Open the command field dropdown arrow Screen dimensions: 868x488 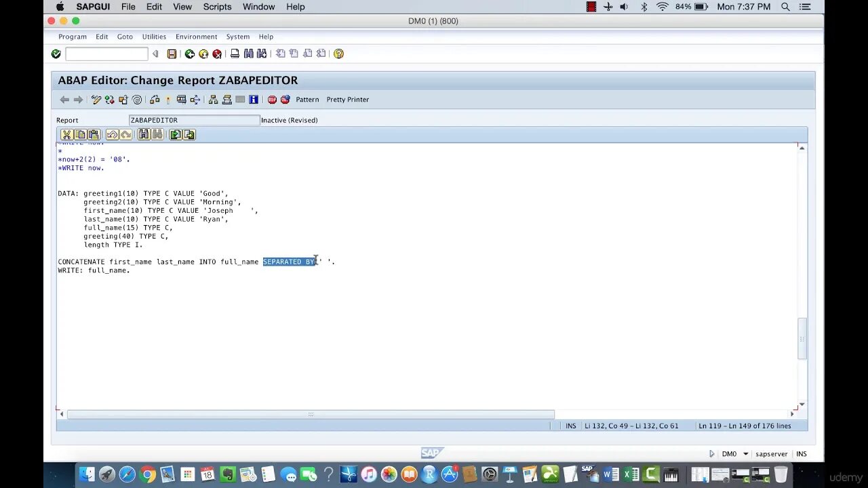pyautogui.click(x=155, y=54)
